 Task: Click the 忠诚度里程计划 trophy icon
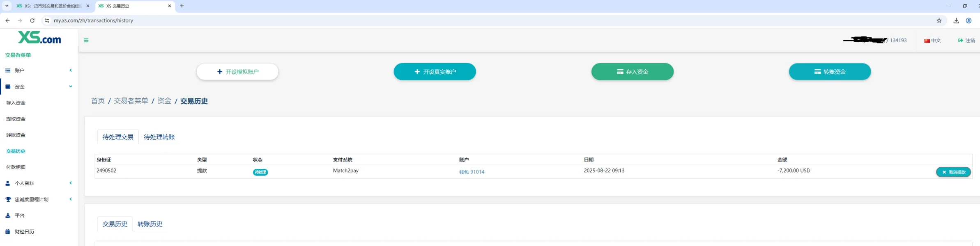click(x=8, y=199)
